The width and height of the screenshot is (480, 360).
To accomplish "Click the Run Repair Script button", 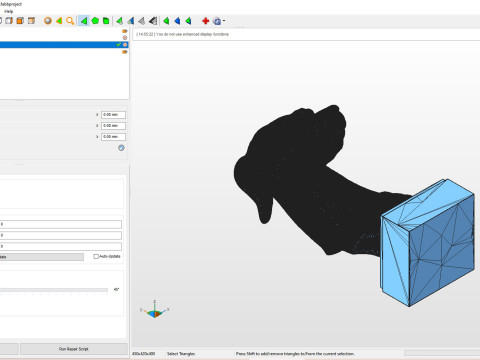I will coord(74,349).
